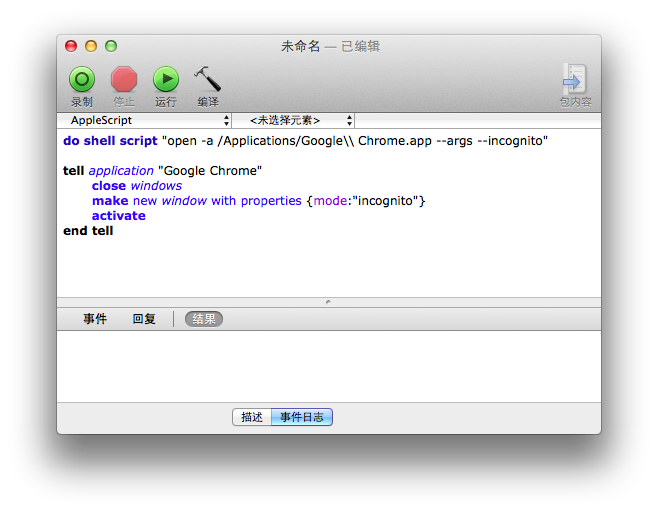Click the "close windows" code line
Viewport: 658px width, 513px height.
point(137,186)
